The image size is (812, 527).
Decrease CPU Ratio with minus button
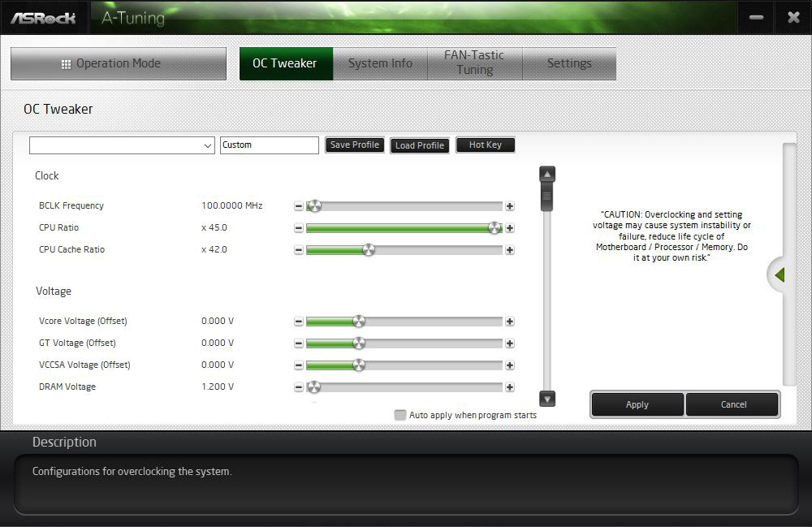click(x=298, y=228)
